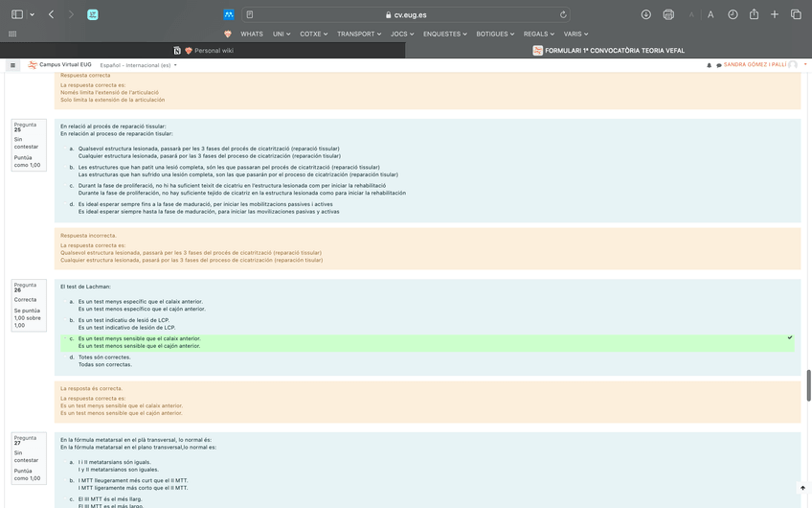
Task: Reload the cv.eug.es page
Action: point(563,14)
